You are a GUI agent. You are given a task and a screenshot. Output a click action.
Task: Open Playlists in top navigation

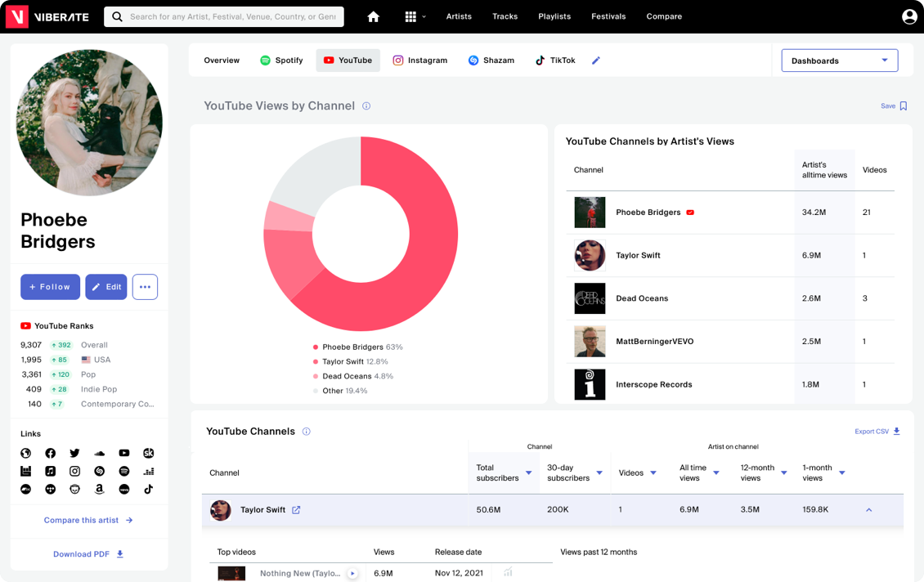pyautogui.click(x=554, y=16)
